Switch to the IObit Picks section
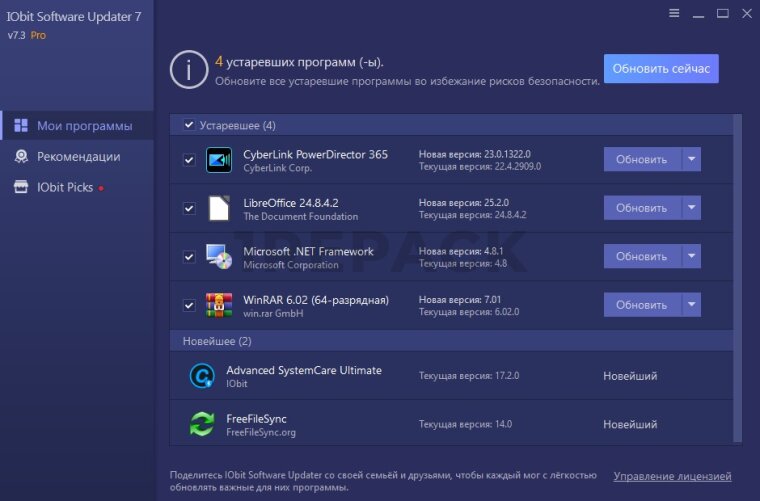This screenshot has width=760, height=501. pos(65,187)
